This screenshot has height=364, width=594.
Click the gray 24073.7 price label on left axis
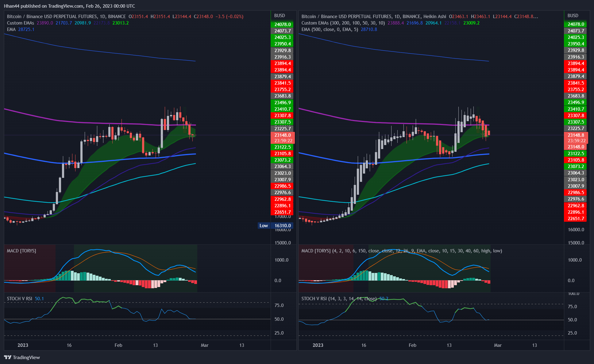[x=282, y=31]
